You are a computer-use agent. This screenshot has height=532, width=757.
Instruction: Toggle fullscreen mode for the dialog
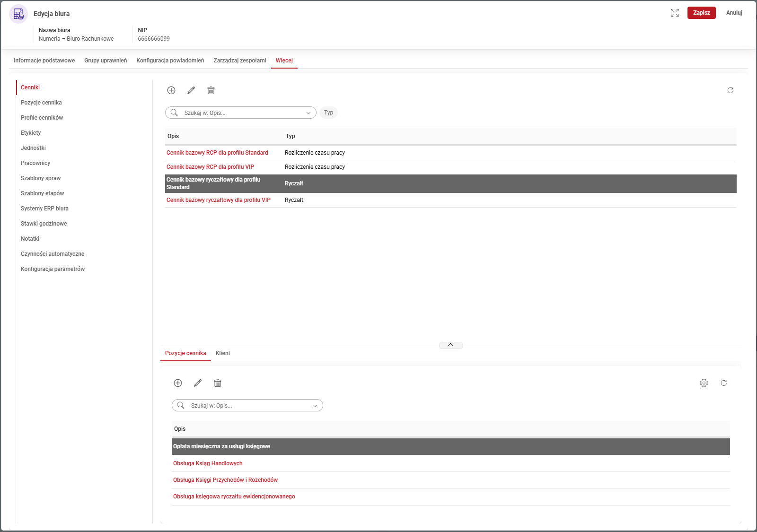coord(675,13)
